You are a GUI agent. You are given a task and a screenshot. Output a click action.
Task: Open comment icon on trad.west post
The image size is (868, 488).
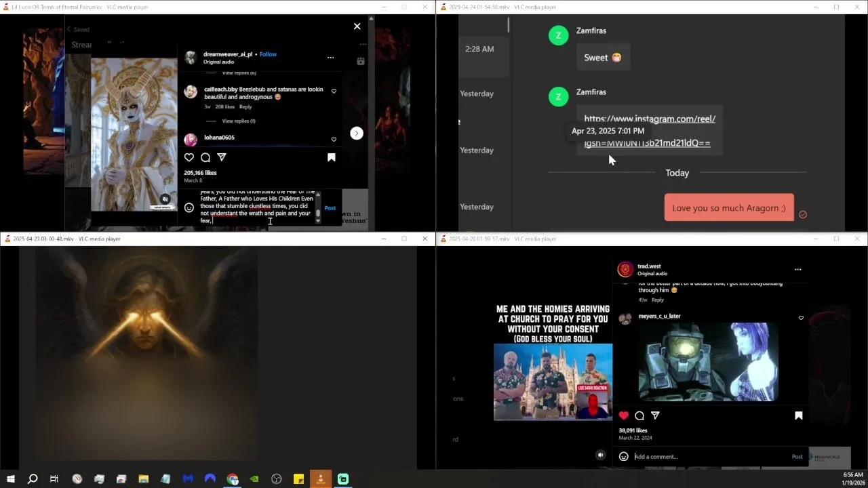[x=639, y=415]
